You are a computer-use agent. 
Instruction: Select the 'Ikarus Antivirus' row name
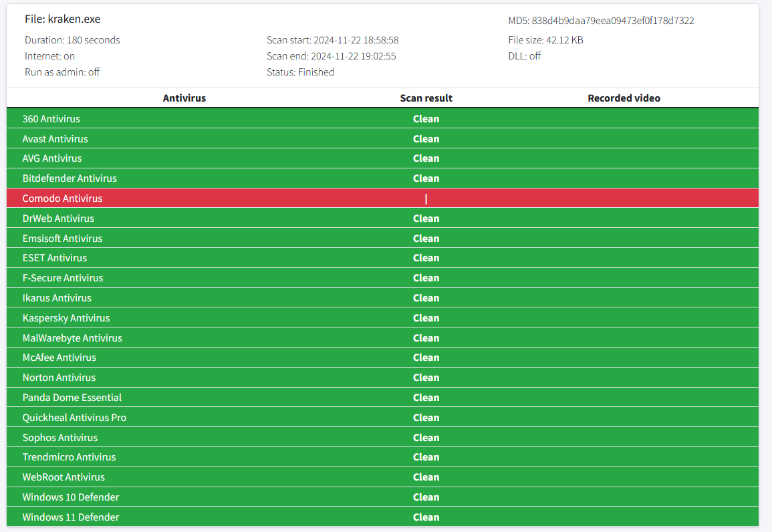(x=57, y=297)
